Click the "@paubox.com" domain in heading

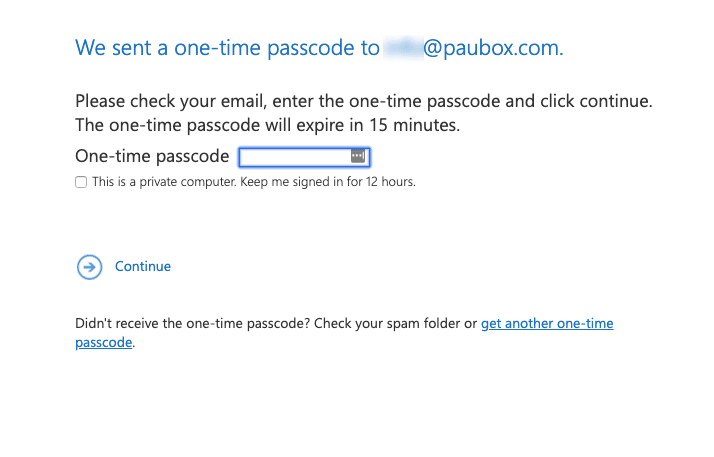[x=492, y=48]
